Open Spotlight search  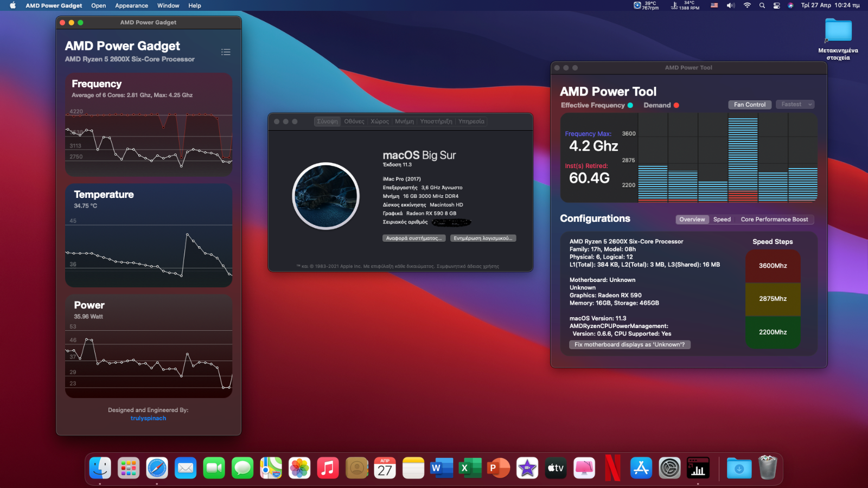(x=762, y=5)
